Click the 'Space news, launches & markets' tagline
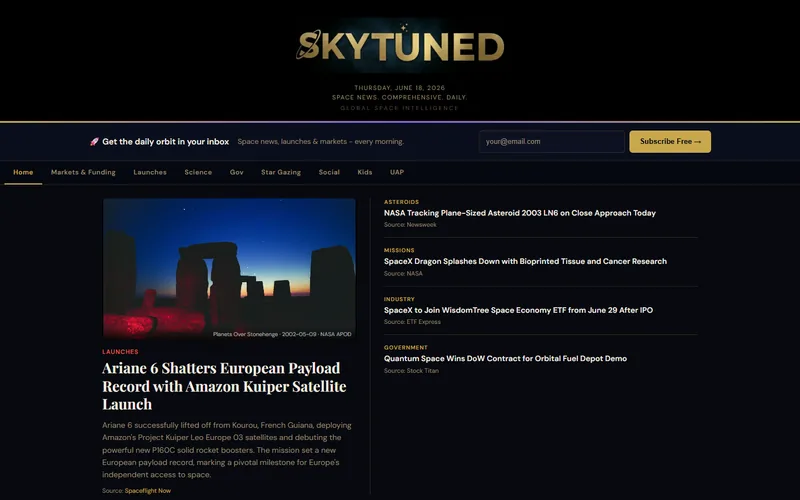The image size is (800, 500). pyautogui.click(x=320, y=142)
